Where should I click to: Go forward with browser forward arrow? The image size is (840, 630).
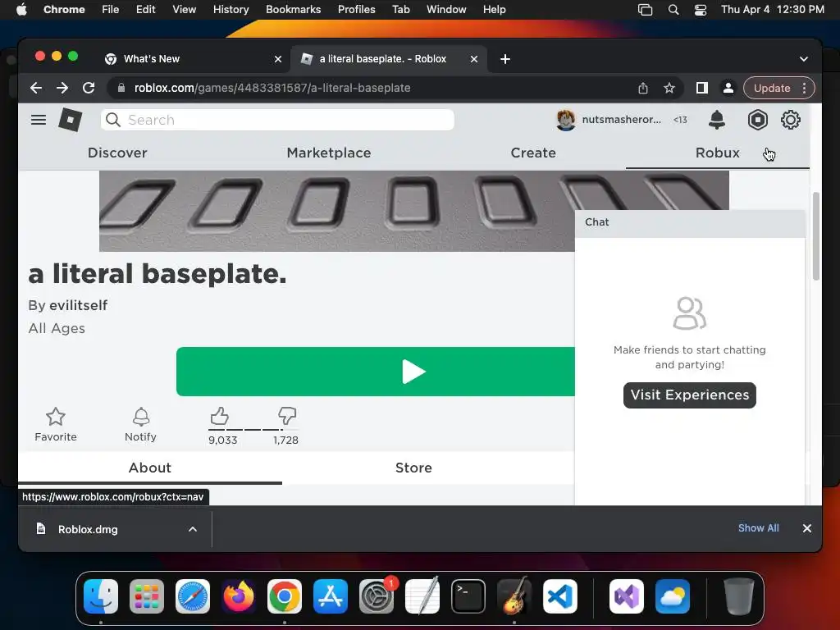62,88
